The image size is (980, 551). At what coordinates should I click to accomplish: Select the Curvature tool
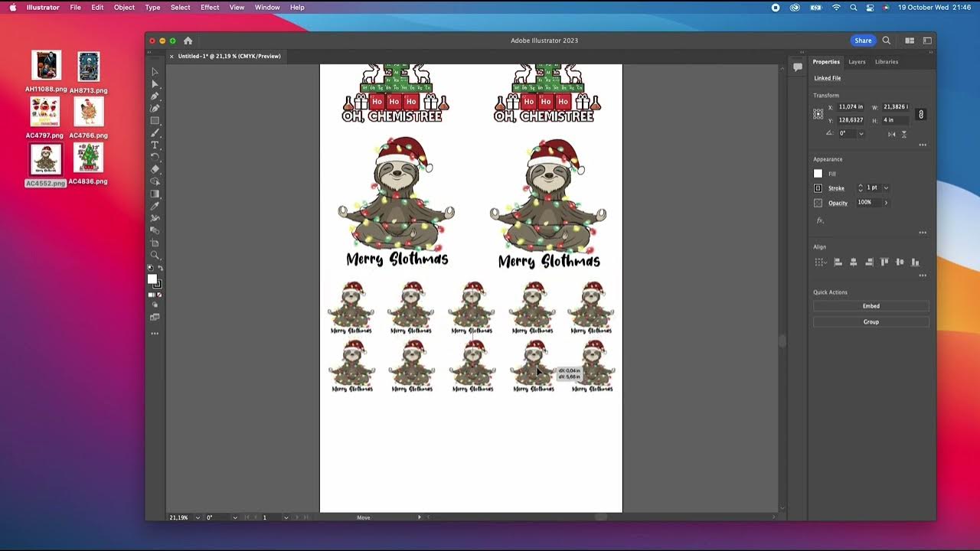coord(155,108)
